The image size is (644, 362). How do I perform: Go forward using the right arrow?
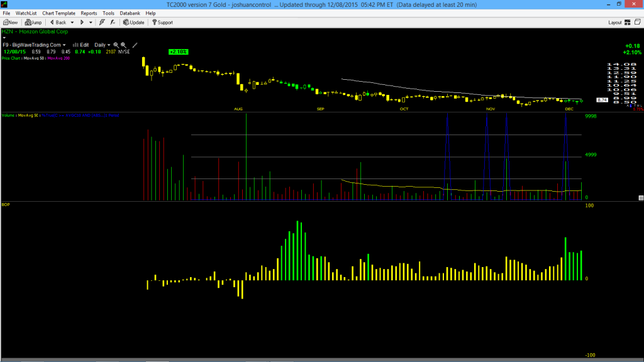point(82,23)
